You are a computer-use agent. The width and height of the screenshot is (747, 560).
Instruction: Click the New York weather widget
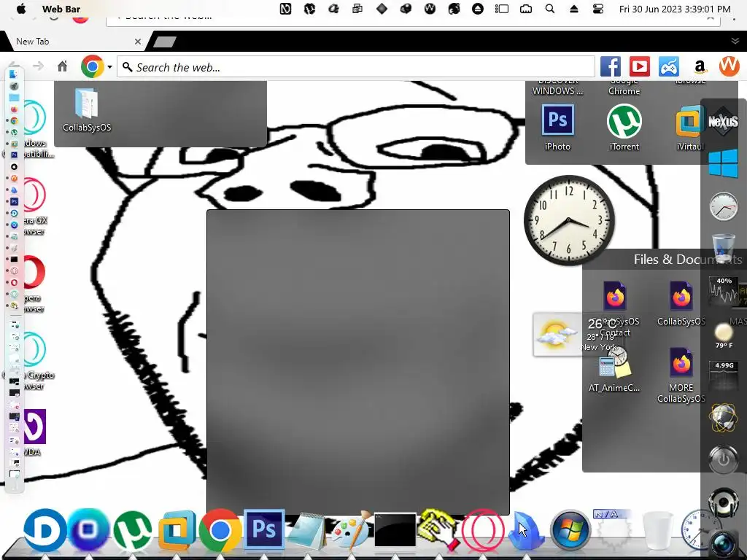tap(578, 335)
